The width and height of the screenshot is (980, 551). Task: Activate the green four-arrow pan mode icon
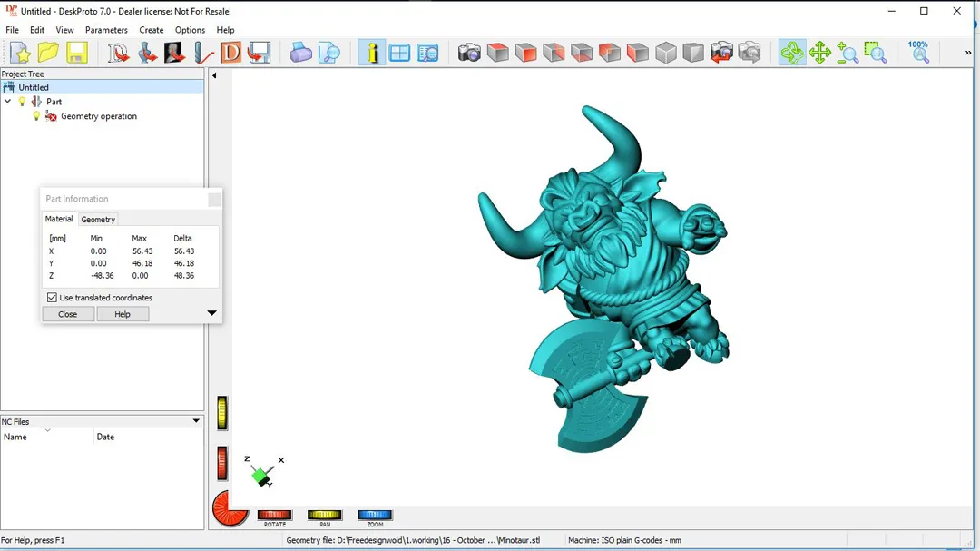(x=819, y=53)
